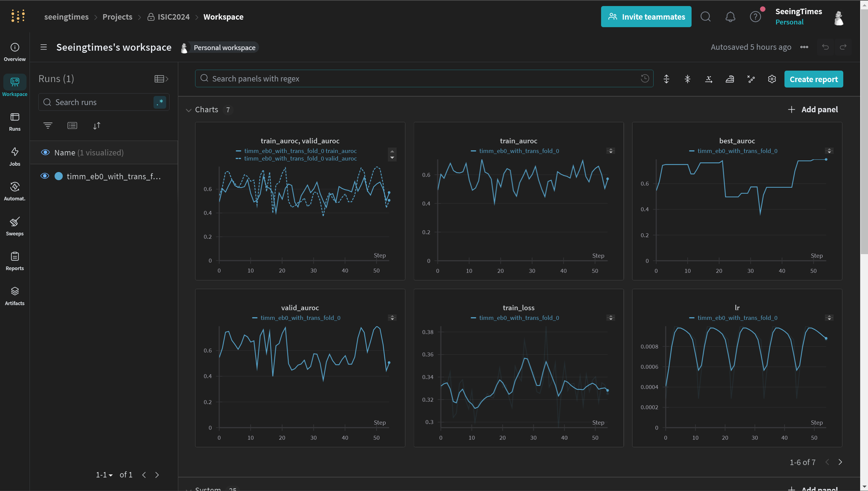Click Create report button

[813, 79]
